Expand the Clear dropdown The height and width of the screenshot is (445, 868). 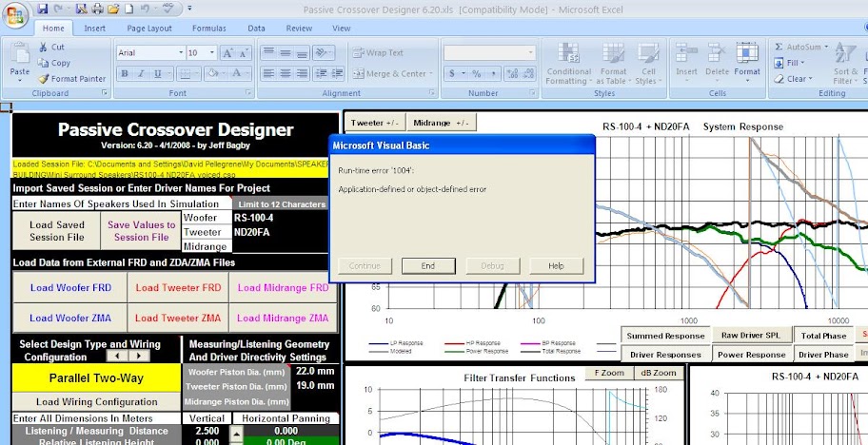[811, 79]
